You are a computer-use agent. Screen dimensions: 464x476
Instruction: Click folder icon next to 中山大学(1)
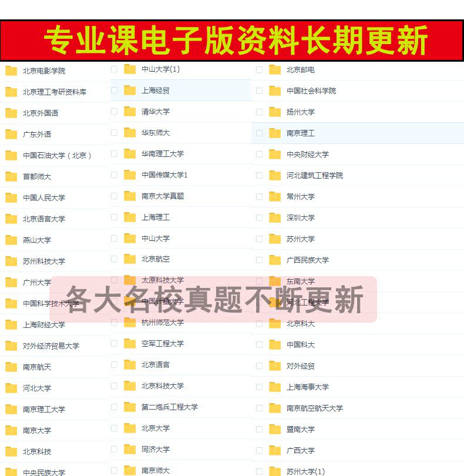tap(130, 69)
